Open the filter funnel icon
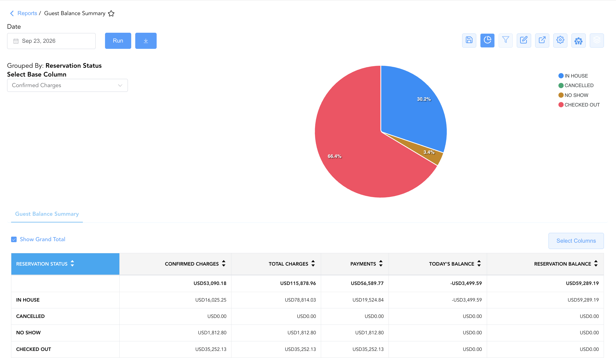This screenshot has height=364, width=616. (505, 40)
